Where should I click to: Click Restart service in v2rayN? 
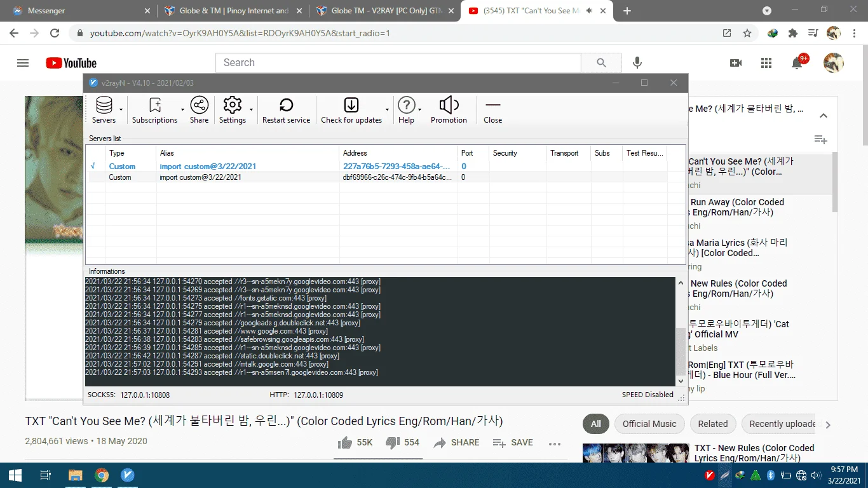pyautogui.click(x=286, y=111)
